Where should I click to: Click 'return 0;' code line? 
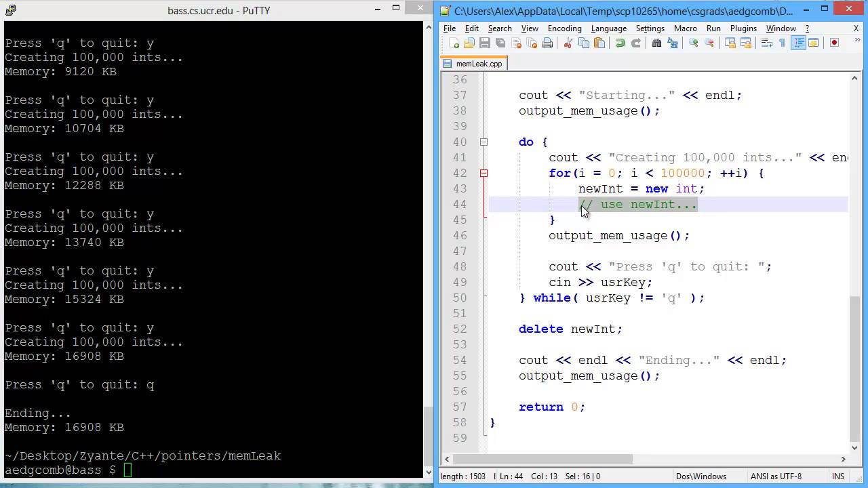click(x=552, y=407)
